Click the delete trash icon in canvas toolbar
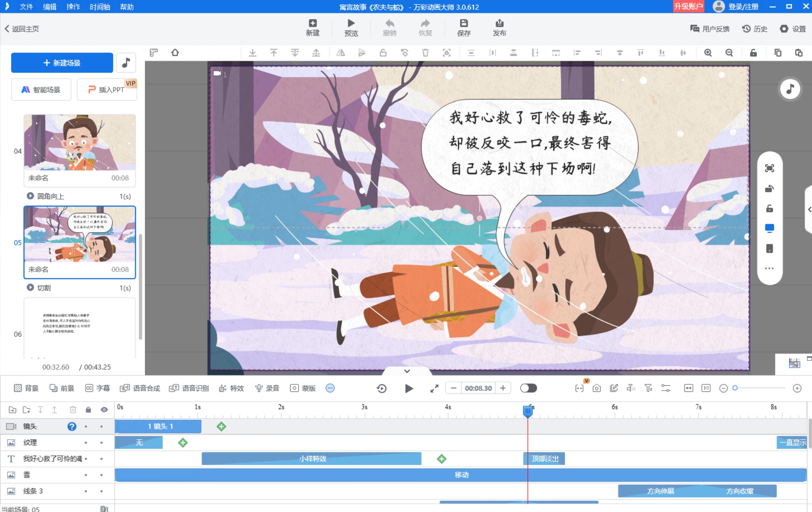The height and width of the screenshot is (512, 812). pyautogui.click(x=425, y=53)
